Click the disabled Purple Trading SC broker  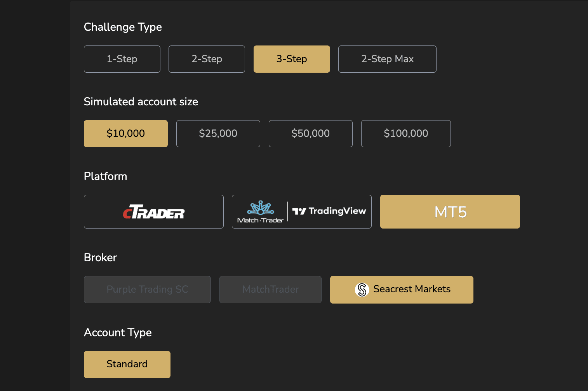[147, 290]
